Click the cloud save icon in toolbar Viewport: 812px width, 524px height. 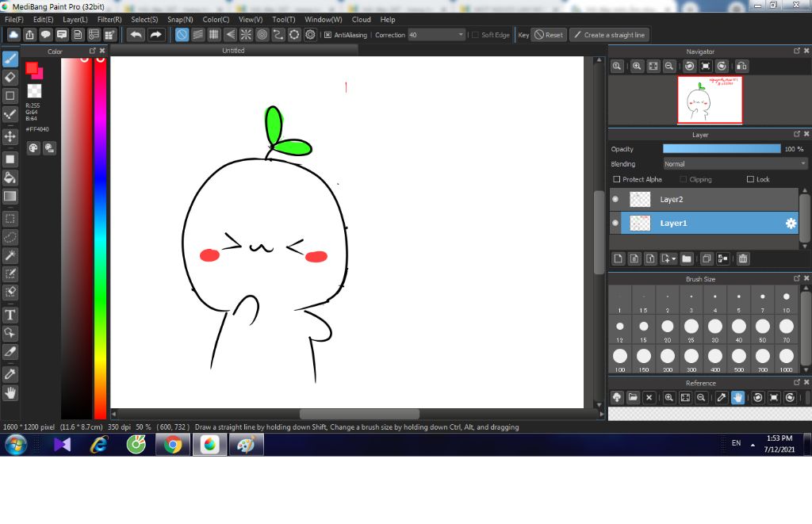coord(13,35)
